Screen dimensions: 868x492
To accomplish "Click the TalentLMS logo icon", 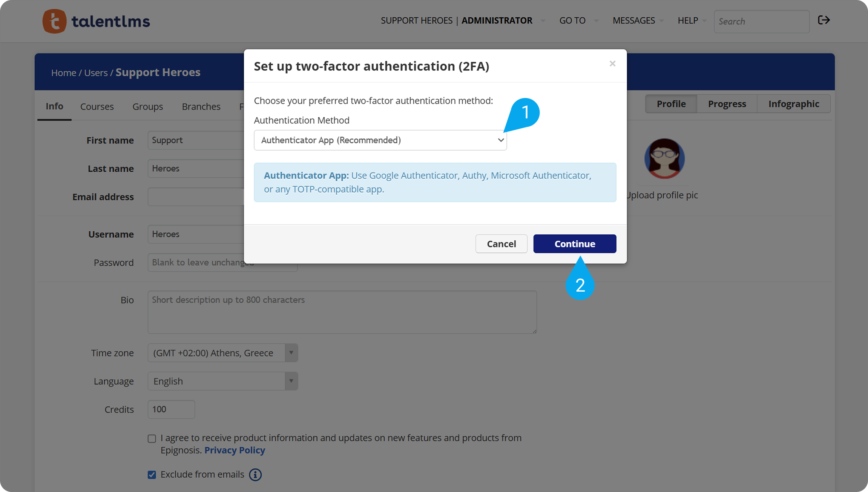I will [x=54, y=21].
